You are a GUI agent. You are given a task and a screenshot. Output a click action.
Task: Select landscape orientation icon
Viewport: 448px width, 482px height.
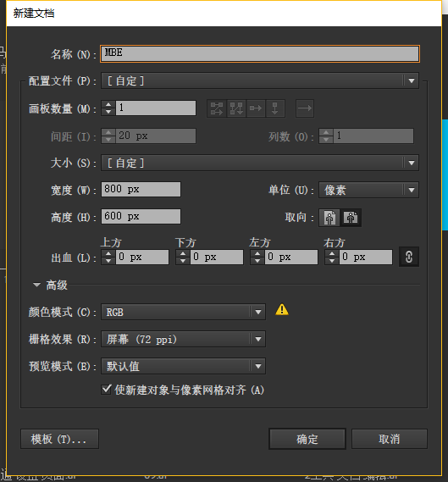(x=351, y=218)
